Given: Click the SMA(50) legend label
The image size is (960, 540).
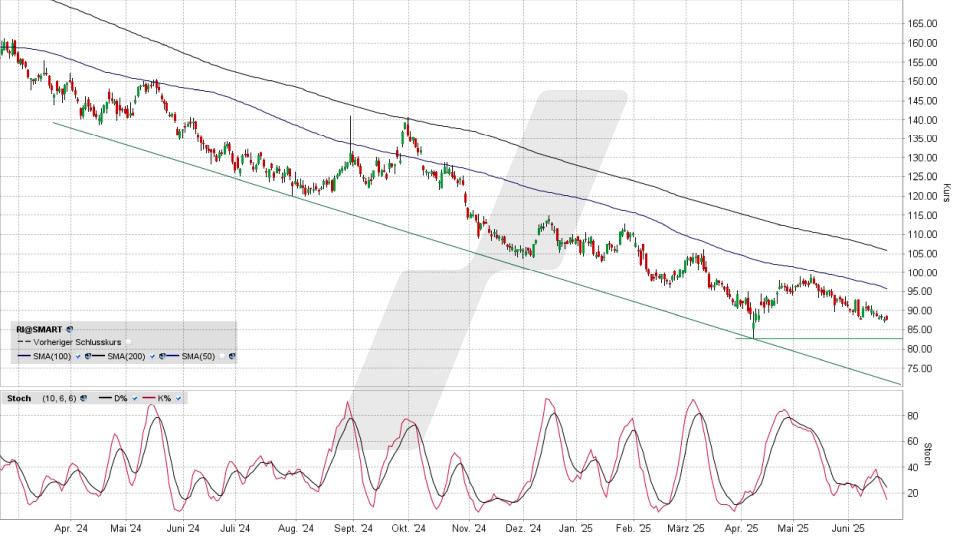Looking at the screenshot, I should [x=198, y=356].
